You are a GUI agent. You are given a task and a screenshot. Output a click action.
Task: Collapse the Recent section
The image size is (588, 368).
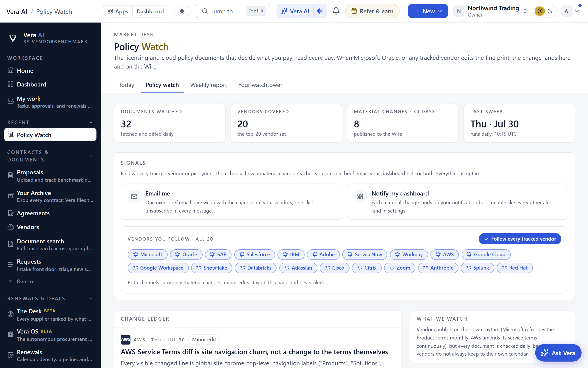pos(91,122)
